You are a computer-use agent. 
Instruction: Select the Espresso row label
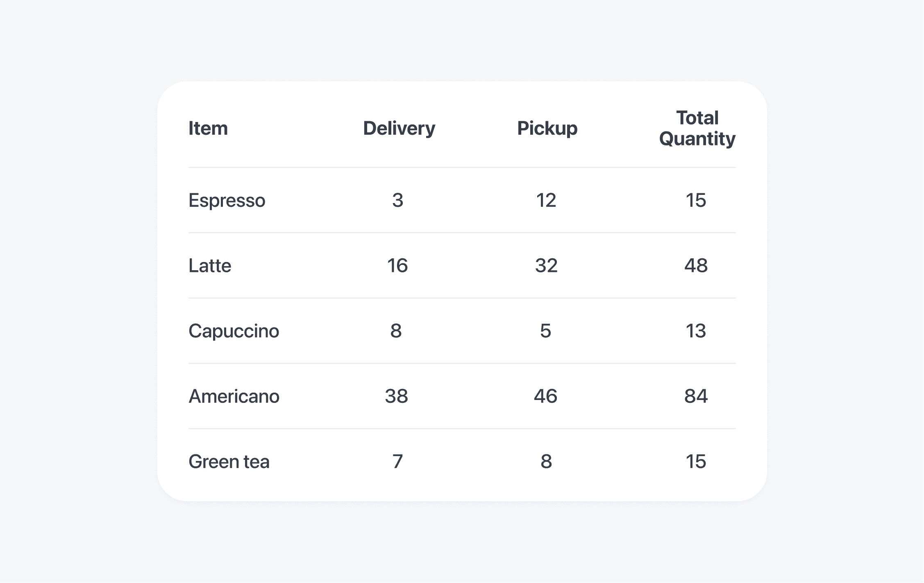pos(227,201)
